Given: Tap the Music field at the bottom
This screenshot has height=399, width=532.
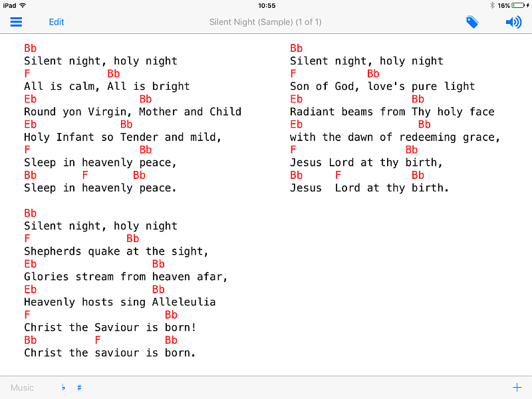Looking at the screenshot, I should 22,388.
